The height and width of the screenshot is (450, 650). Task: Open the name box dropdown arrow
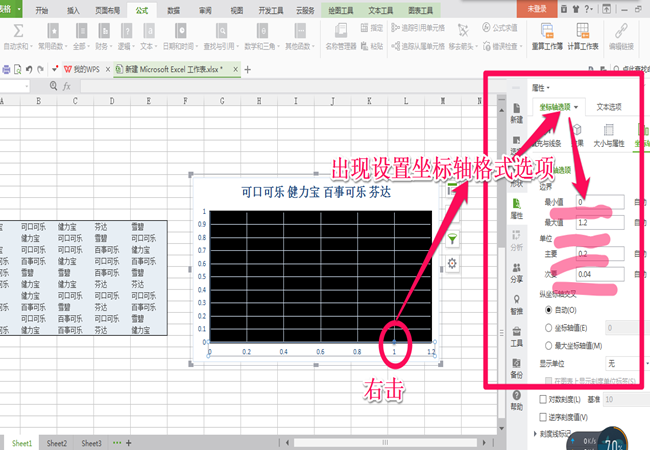(x=27, y=86)
